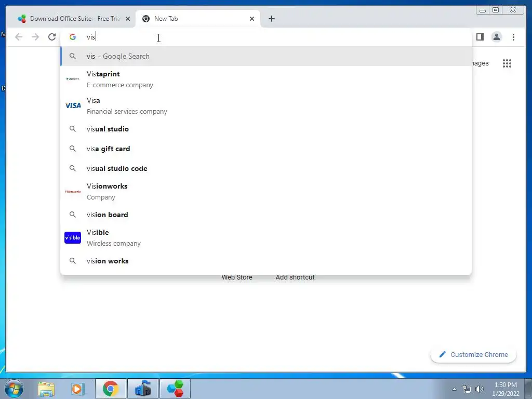Select the 'vision works' suggestion
This screenshot has height=399, width=532.
click(266, 261)
